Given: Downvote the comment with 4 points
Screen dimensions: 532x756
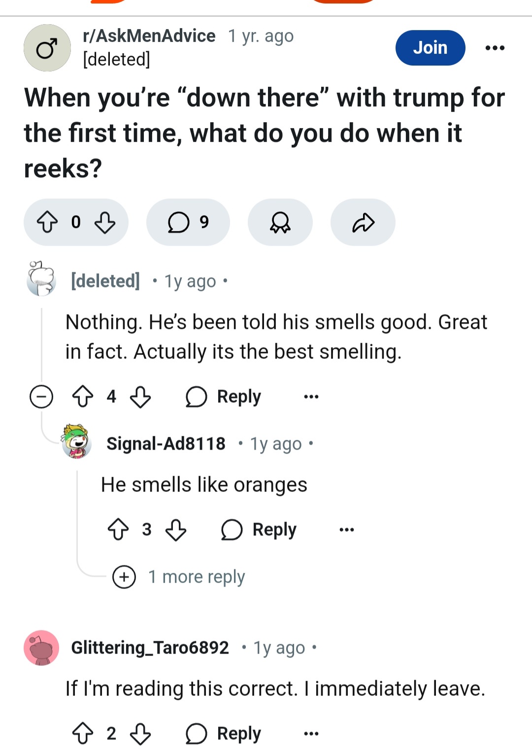Looking at the screenshot, I should point(140,396).
